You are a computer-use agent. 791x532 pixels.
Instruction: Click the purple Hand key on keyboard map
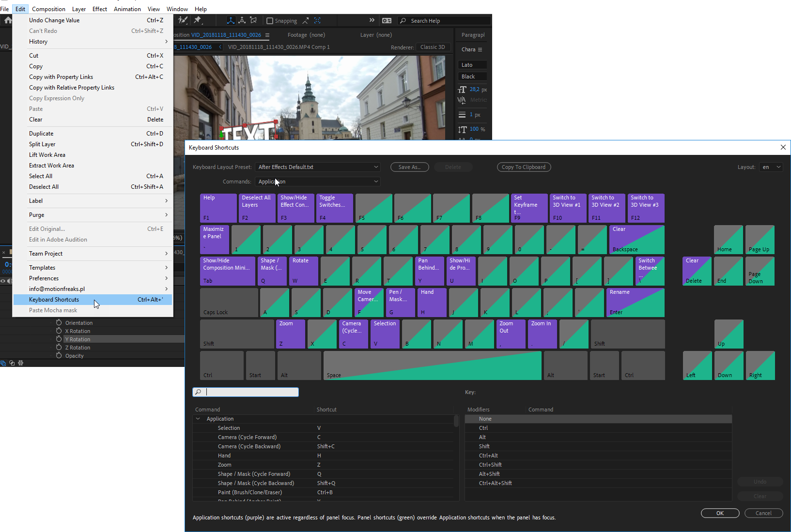(x=432, y=303)
